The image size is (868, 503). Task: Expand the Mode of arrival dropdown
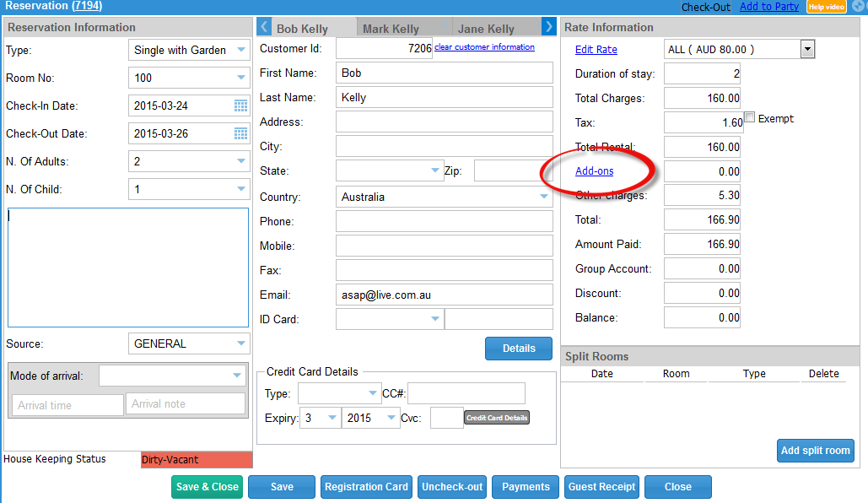tap(237, 376)
